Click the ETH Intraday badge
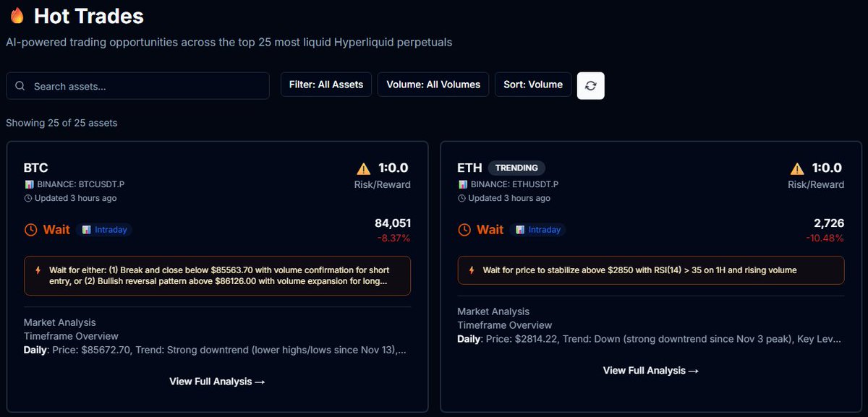Image resolution: width=868 pixels, height=417 pixels. 537,230
